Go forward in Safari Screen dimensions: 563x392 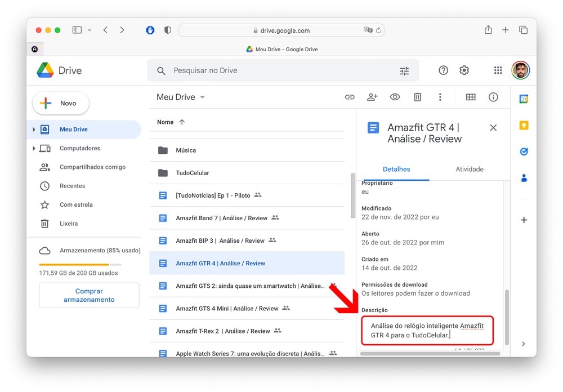[122, 30]
